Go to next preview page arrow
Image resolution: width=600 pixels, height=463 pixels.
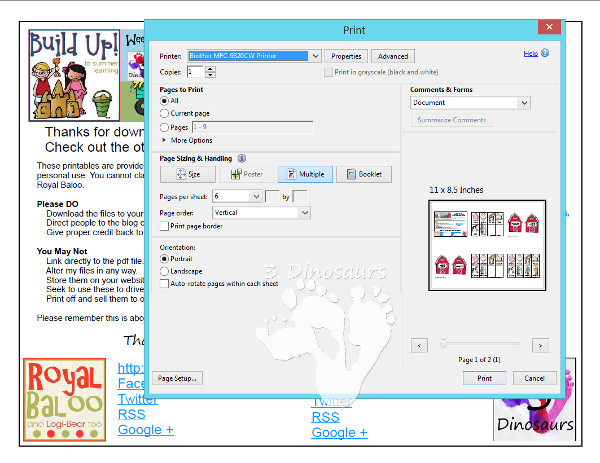539,344
